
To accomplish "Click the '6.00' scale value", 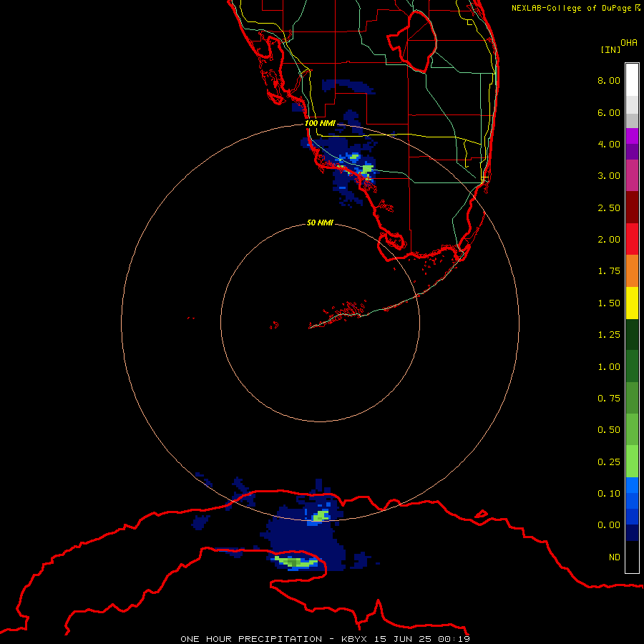I will click(609, 112).
